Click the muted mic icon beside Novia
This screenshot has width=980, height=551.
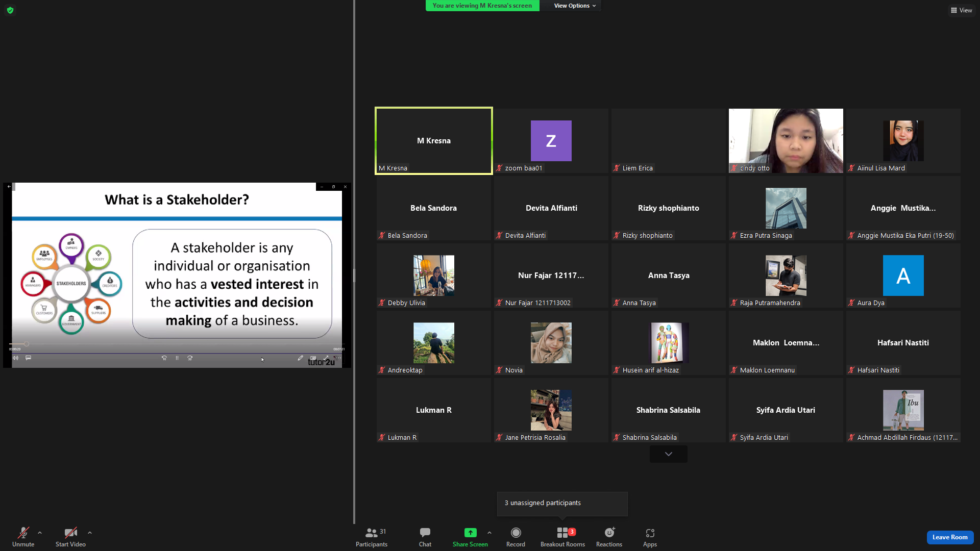(x=499, y=370)
